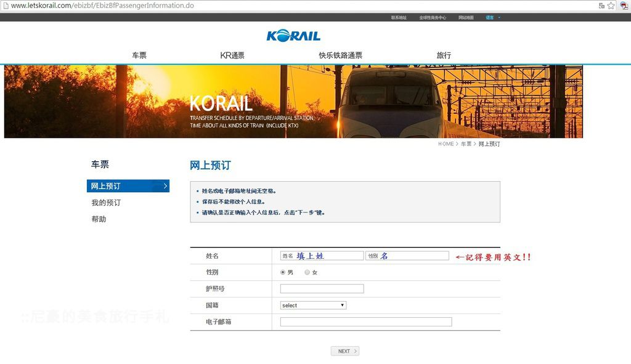Screen dimensions: 631x364
Task: Click the KORAIL logo
Action: click(293, 35)
